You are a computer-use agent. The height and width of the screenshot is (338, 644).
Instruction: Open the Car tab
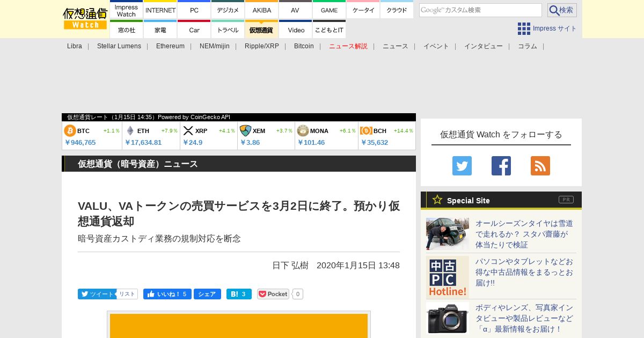pyautogui.click(x=194, y=30)
